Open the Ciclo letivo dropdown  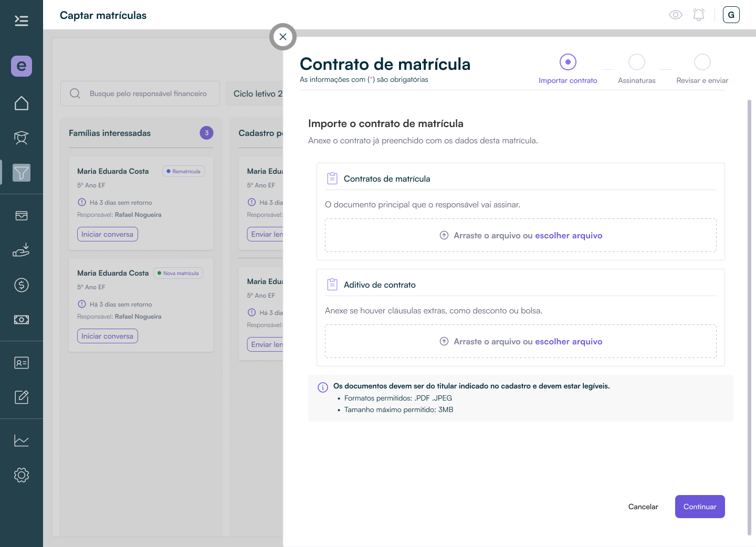255,93
